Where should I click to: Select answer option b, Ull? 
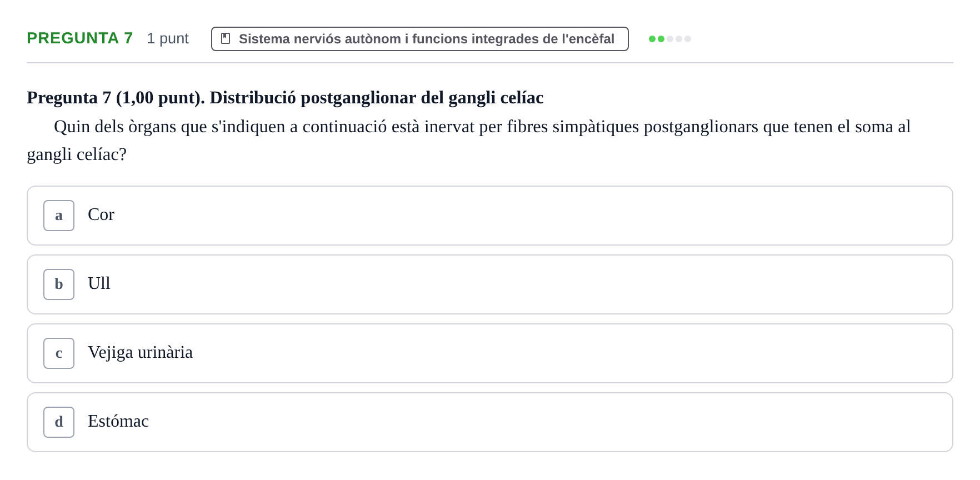tap(489, 284)
